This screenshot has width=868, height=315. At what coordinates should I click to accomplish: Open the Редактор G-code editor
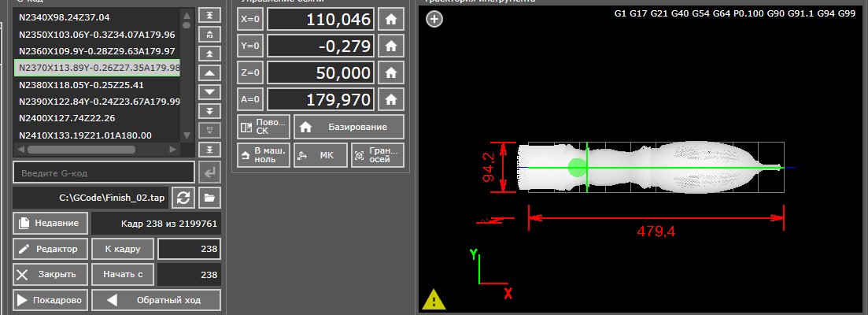50,249
